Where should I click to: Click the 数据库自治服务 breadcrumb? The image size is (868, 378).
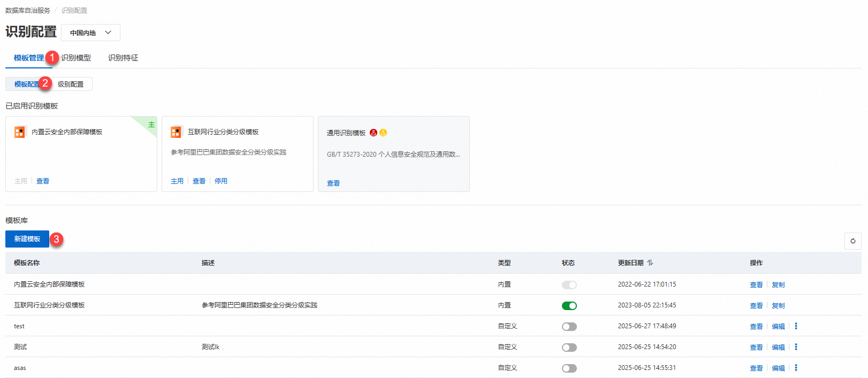pos(28,10)
